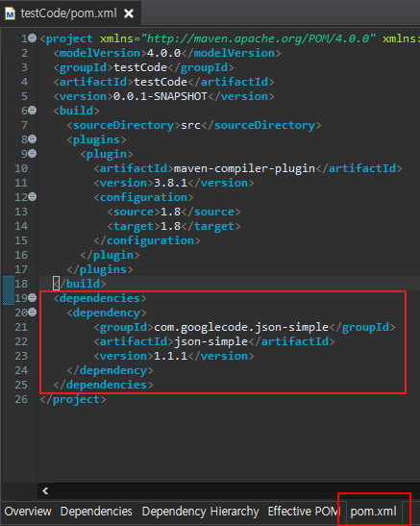Click json-simple artifactId value on line 22
This screenshot has width=420, height=526.
[210, 341]
